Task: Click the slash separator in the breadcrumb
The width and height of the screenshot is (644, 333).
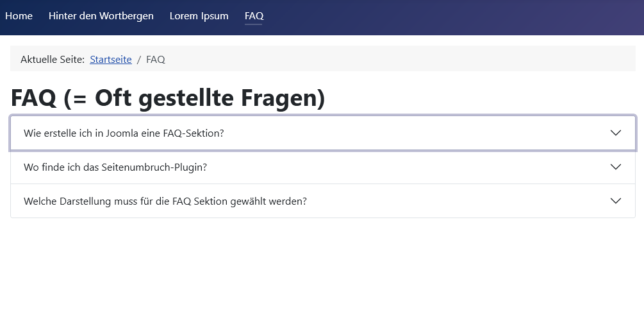Action: [x=139, y=60]
